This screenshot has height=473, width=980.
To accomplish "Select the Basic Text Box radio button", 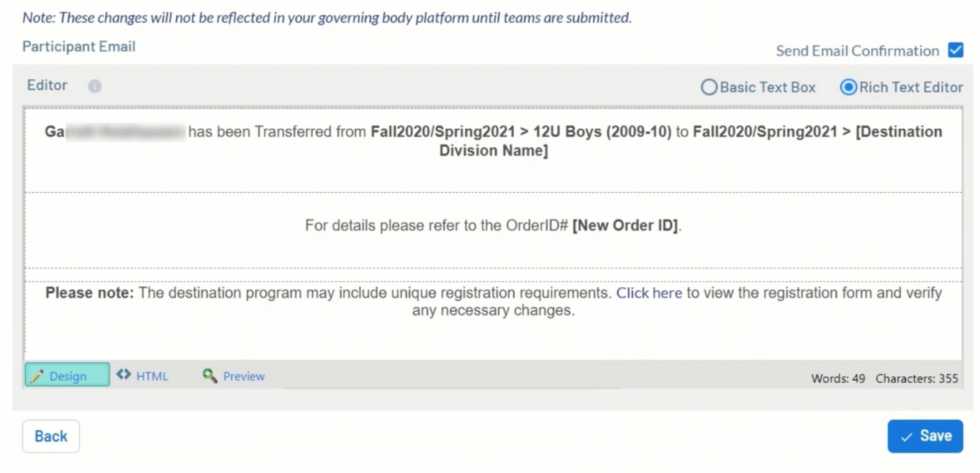I will click(709, 87).
